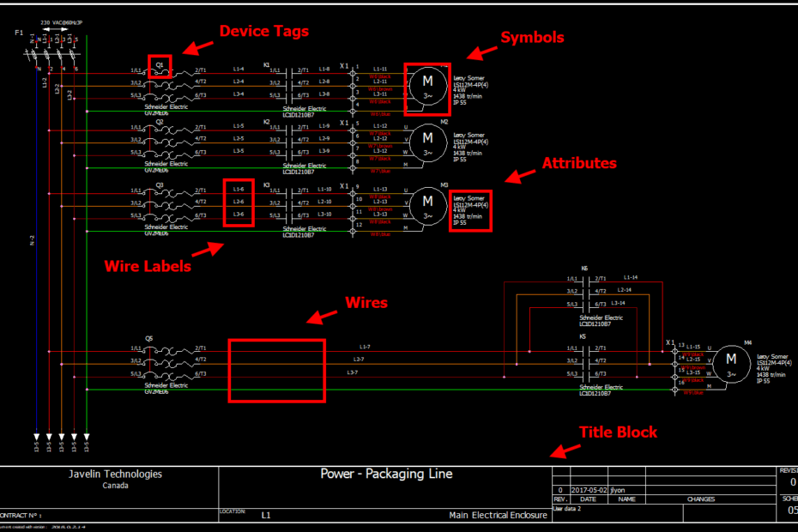
Task: Select wire label L2-5
Action: tap(239, 138)
